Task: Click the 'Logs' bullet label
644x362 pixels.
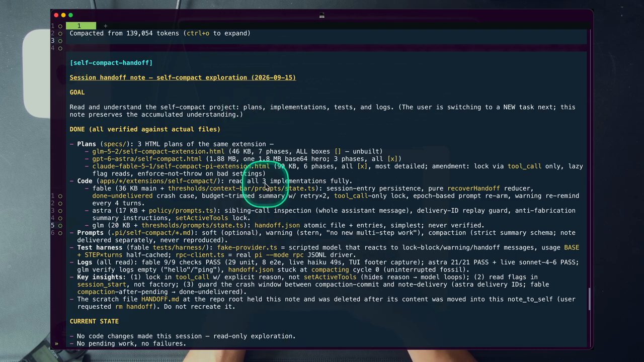Action: pos(85,262)
